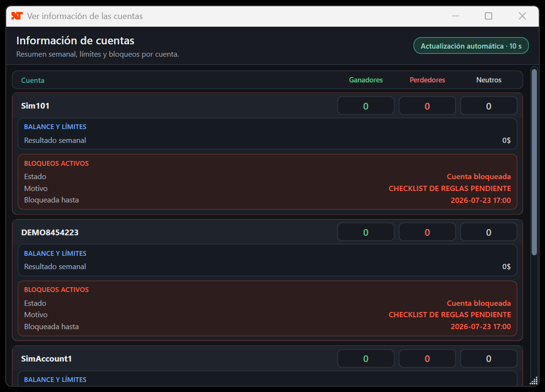The width and height of the screenshot is (545, 392).
Task: Maximize the account information window
Action: pyautogui.click(x=488, y=16)
